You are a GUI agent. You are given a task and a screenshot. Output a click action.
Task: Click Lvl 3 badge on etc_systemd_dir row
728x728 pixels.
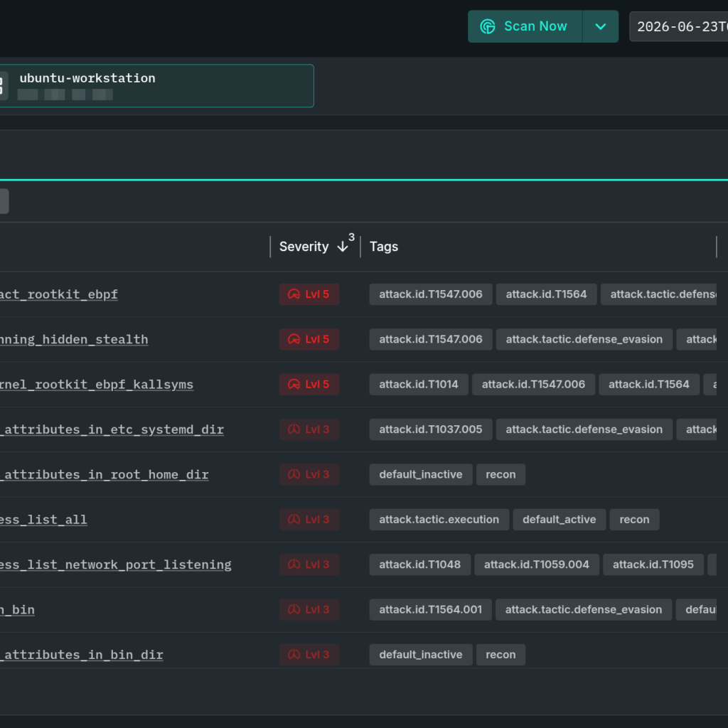tap(309, 429)
